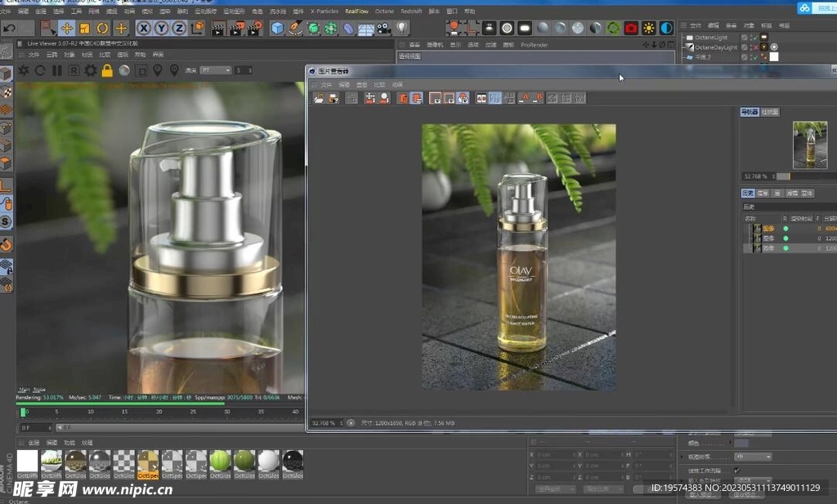Select the Scale tool
This screenshot has height=504, width=837.
(x=84, y=29)
